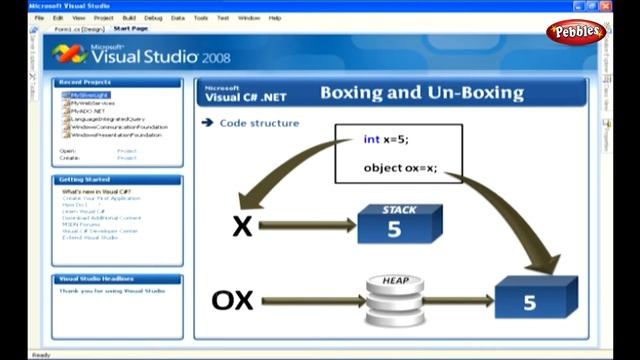Switch to the Form1.cs [Design] tab

(x=80, y=29)
